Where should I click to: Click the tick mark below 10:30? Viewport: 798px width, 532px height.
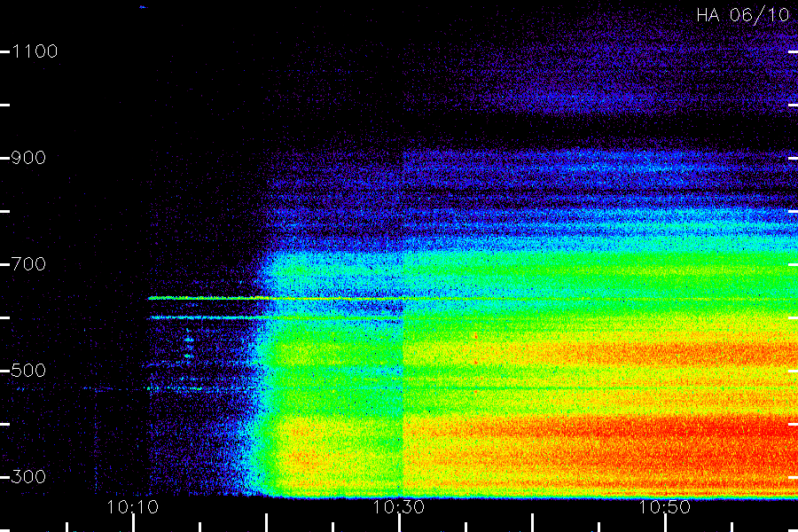tap(400, 523)
